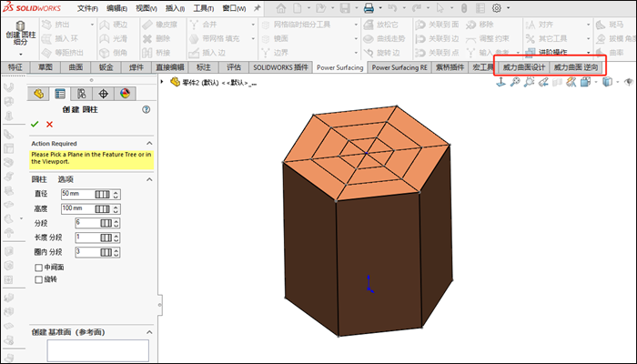Open the 进阶操作 dropdown arrow
This screenshot has height=364, width=637.
click(588, 53)
